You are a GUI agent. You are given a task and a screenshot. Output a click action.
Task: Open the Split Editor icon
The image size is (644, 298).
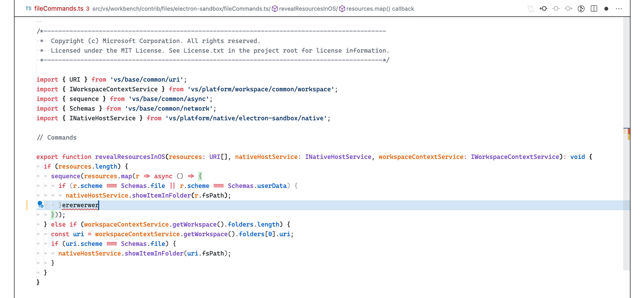(594, 8)
